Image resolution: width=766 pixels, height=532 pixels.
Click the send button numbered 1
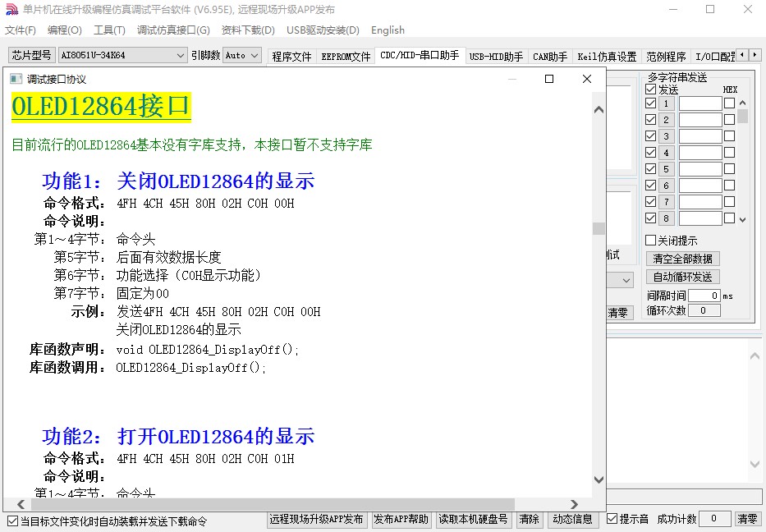pyautogui.click(x=666, y=103)
